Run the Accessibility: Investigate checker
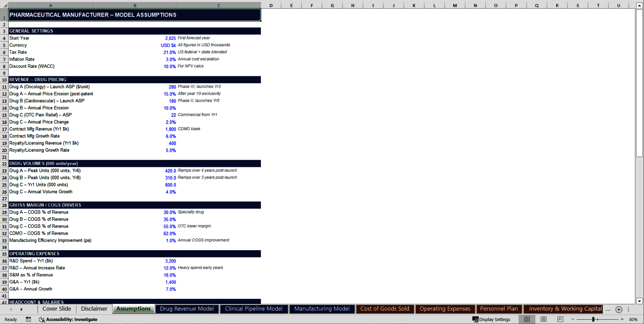 [x=68, y=319]
